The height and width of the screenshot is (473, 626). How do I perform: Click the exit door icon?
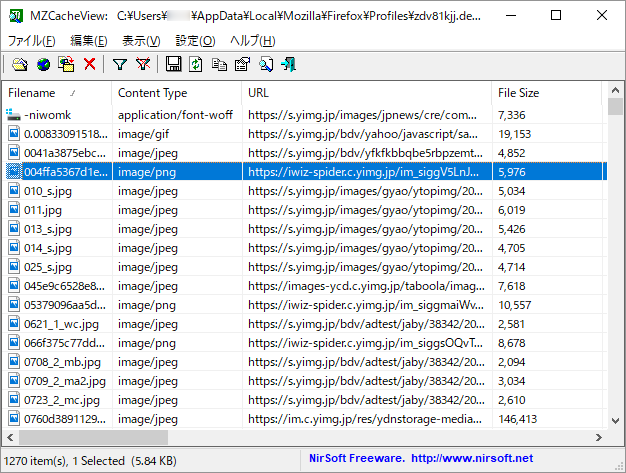[x=288, y=65]
